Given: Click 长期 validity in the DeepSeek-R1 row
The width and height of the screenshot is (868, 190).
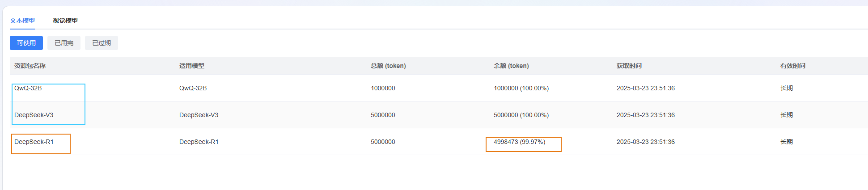Looking at the screenshot, I should click(787, 142).
